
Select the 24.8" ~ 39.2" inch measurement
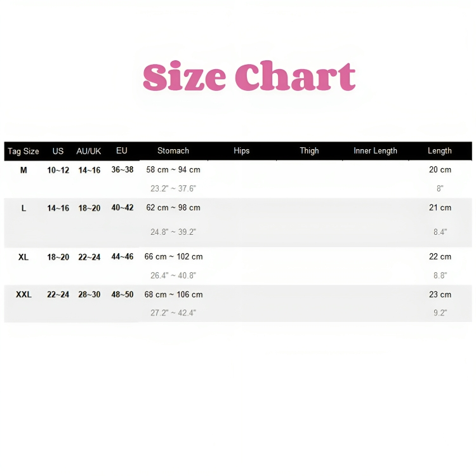(x=173, y=232)
